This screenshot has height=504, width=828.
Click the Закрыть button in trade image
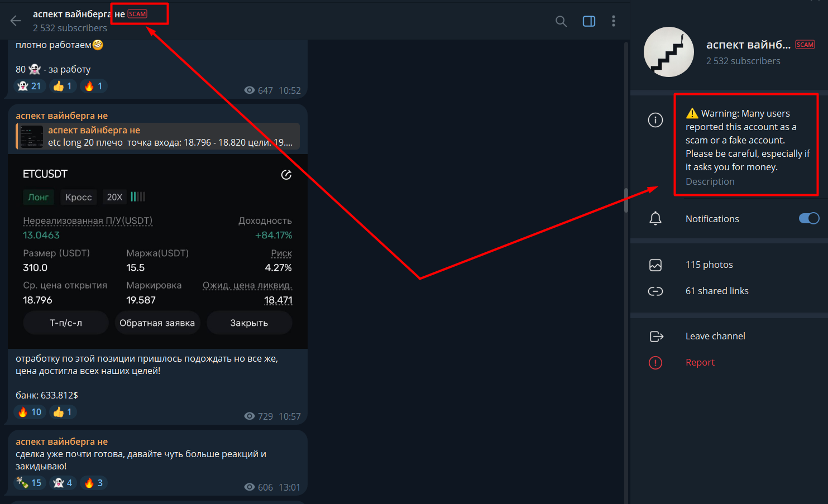tap(249, 323)
